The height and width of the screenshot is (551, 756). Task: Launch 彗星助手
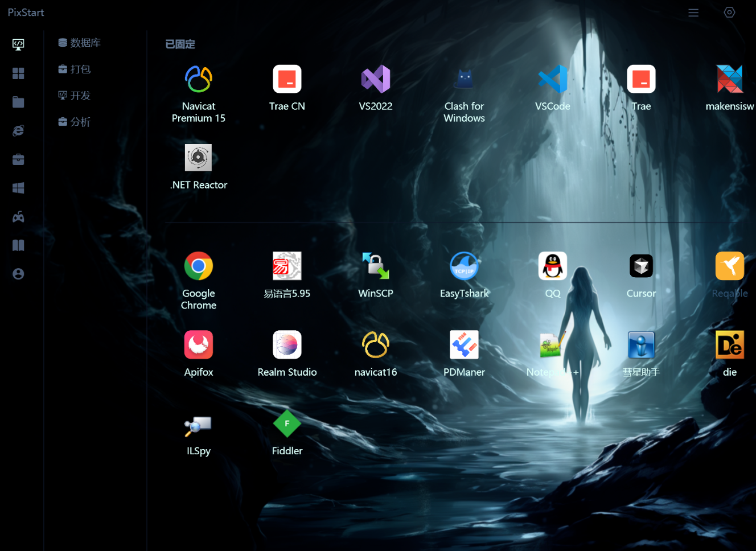coord(641,345)
